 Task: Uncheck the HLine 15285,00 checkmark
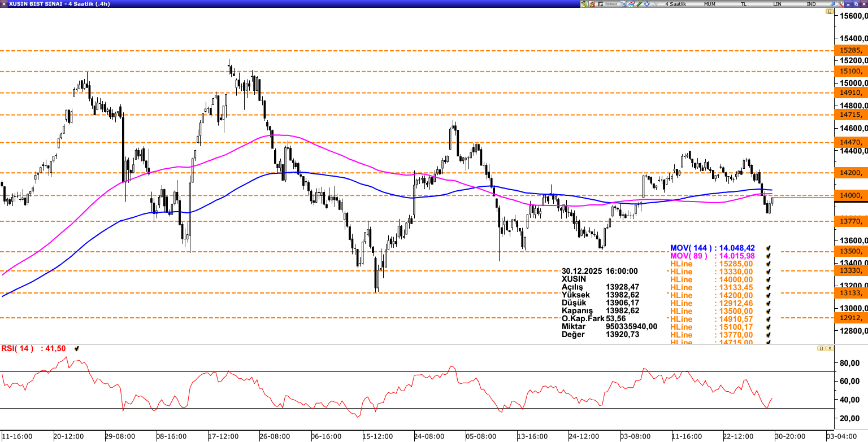pos(768,264)
